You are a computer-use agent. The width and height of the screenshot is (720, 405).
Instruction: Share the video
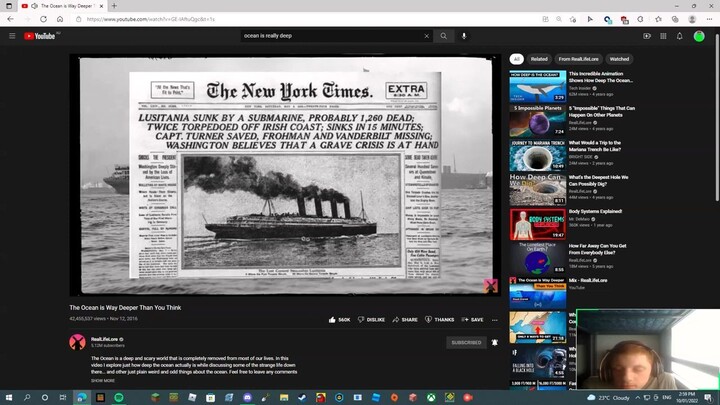(x=405, y=320)
